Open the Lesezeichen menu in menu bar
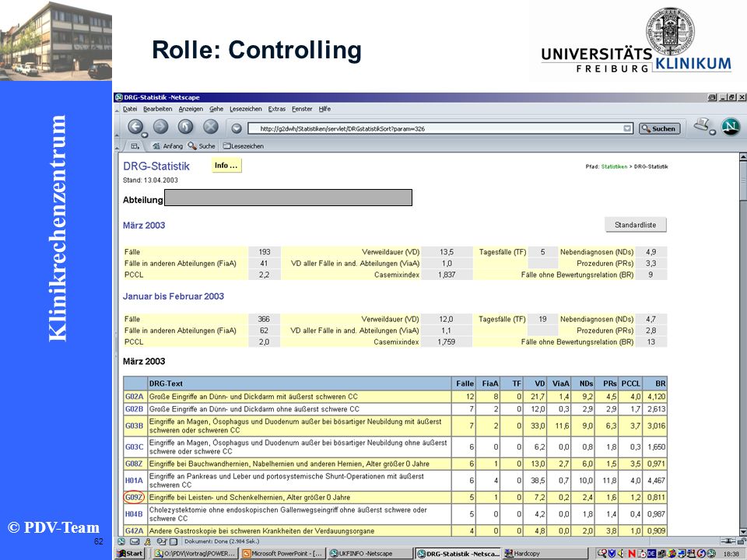This screenshot has width=747, height=560. tap(246, 109)
